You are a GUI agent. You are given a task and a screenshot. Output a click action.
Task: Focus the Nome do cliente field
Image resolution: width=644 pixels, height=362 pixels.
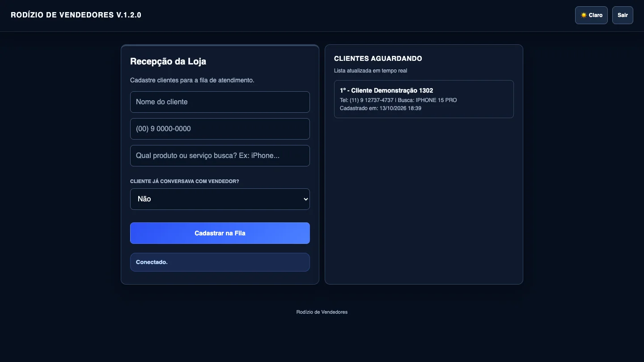click(220, 102)
